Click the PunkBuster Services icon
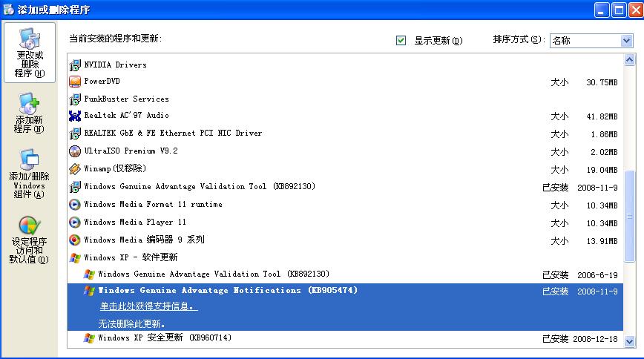Viewport: 644px width, 359px height. (75, 99)
